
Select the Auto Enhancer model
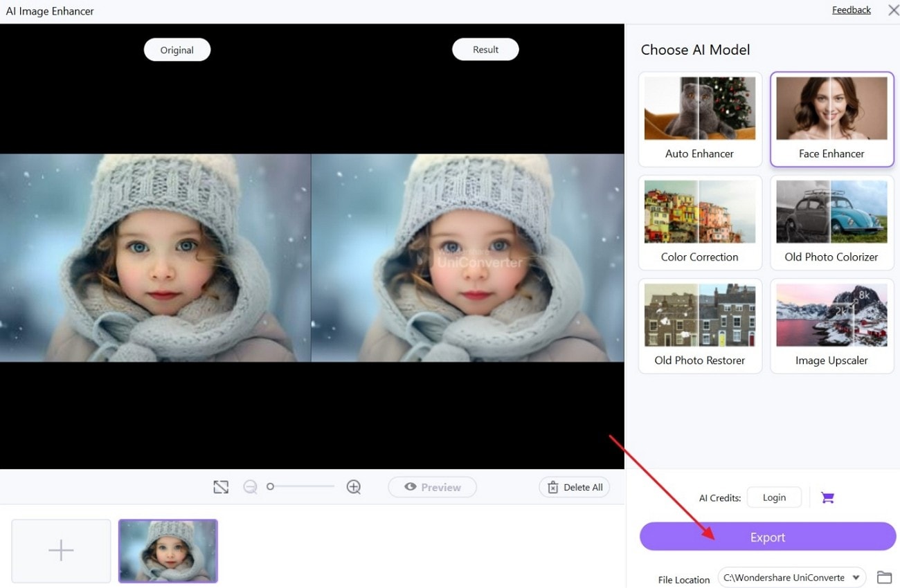click(x=700, y=119)
